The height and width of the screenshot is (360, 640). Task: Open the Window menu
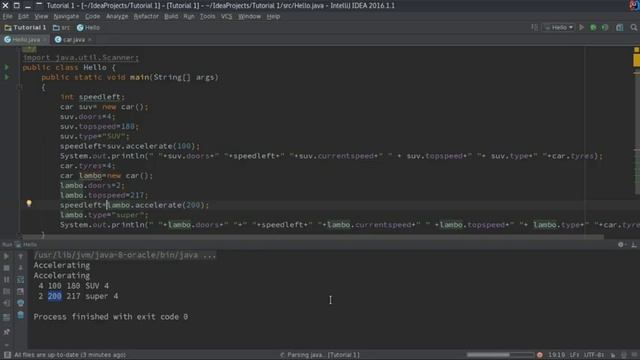[x=249, y=16]
